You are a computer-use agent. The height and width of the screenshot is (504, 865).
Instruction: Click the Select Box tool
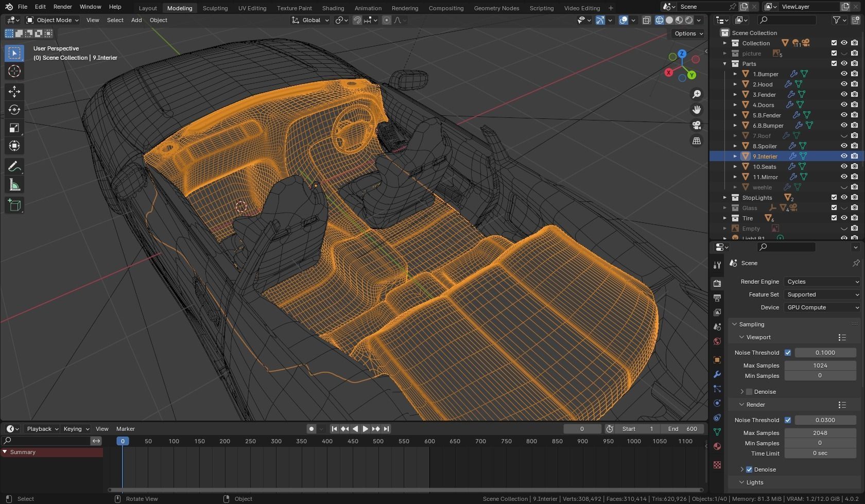click(14, 53)
